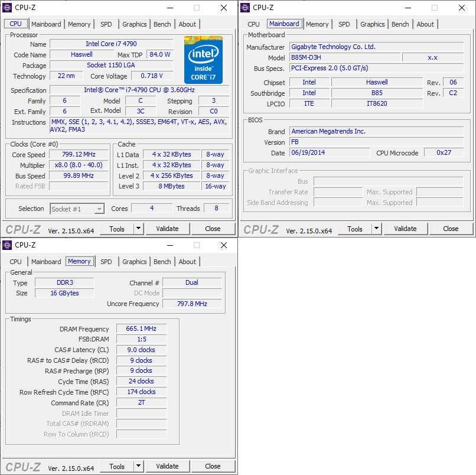Click the Command Rate value '2T'
The width and height of the screenshot is (476, 475).
click(142, 402)
